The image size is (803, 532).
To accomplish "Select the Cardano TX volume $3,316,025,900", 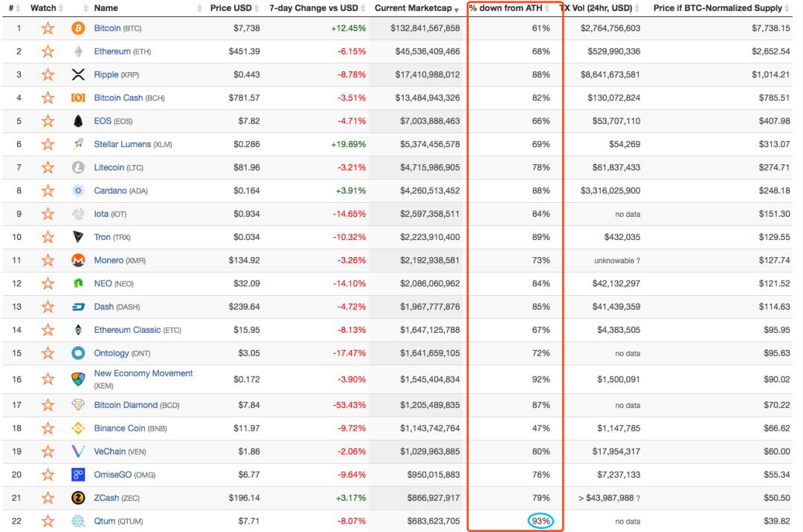I will [610, 191].
